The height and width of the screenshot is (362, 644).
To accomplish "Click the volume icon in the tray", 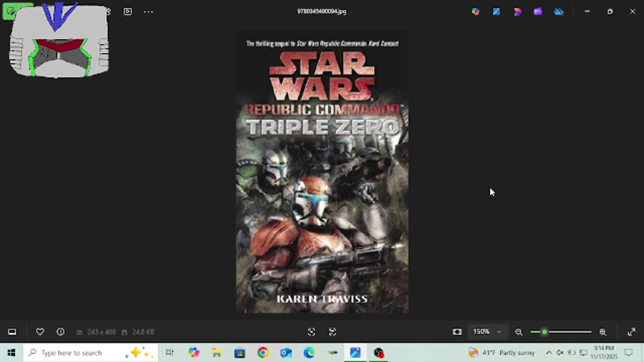I will [560, 353].
